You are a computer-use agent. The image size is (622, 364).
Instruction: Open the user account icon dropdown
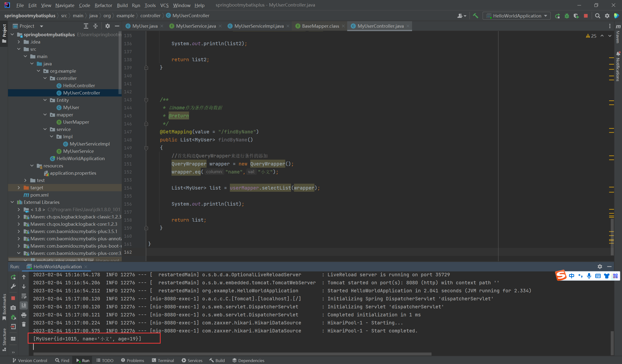point(461,16)
